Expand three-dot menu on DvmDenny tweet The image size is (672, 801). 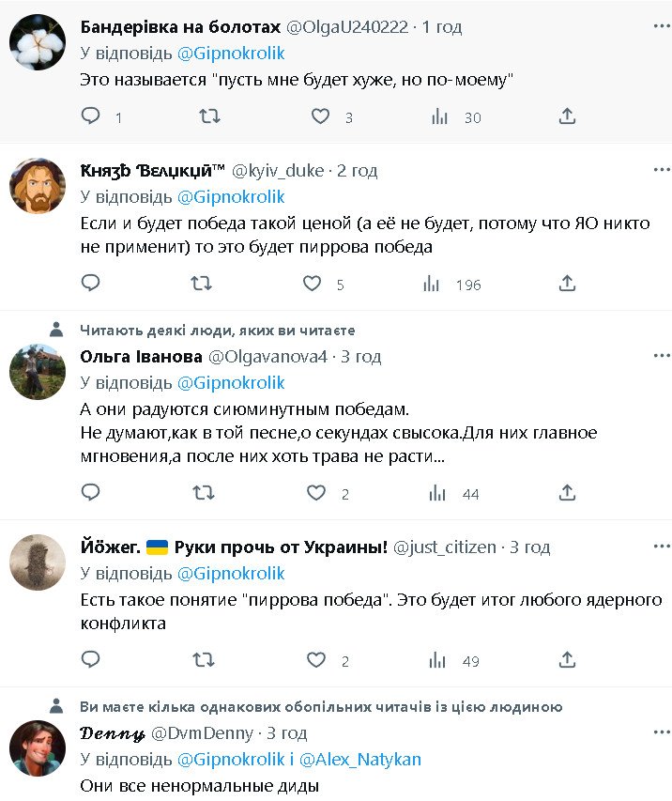661,732
